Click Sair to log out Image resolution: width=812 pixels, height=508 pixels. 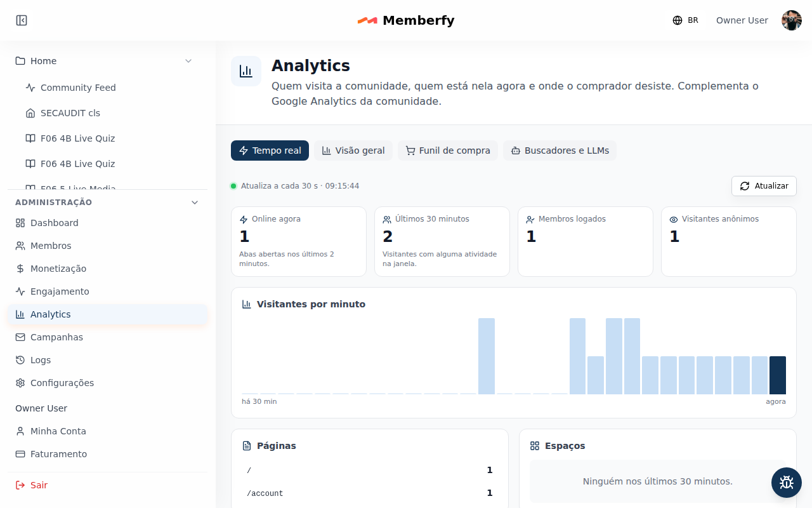108,485
